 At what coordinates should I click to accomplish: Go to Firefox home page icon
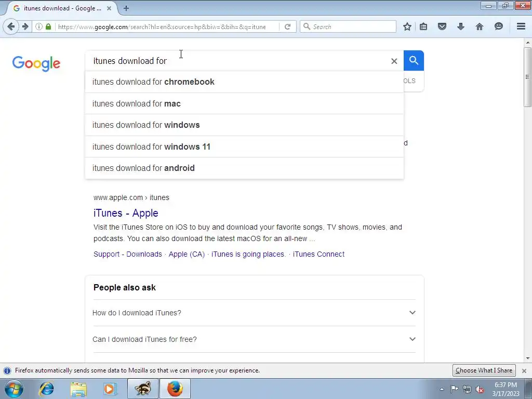click(x=480, y=26)
